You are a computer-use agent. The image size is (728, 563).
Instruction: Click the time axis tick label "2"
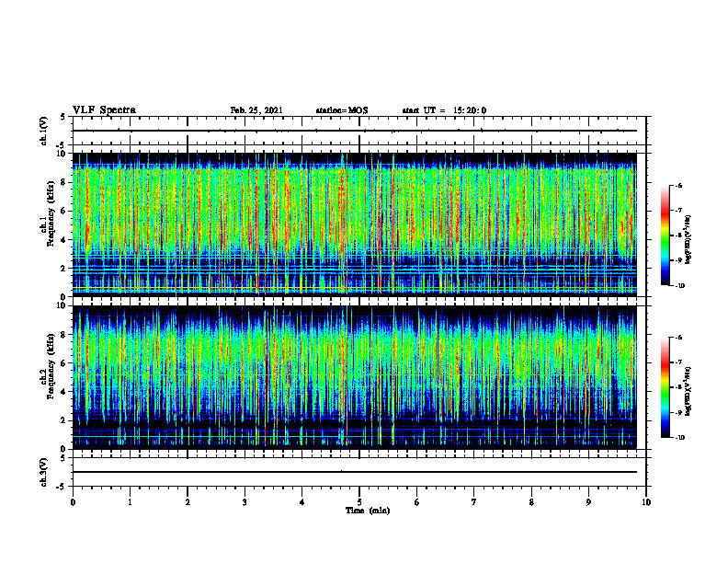pyautogui.click(x=188, y=502)
